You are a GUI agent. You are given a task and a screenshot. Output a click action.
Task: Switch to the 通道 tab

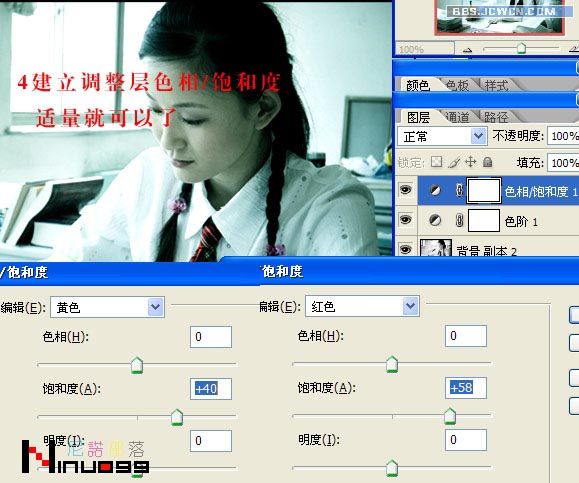(457, 117)
